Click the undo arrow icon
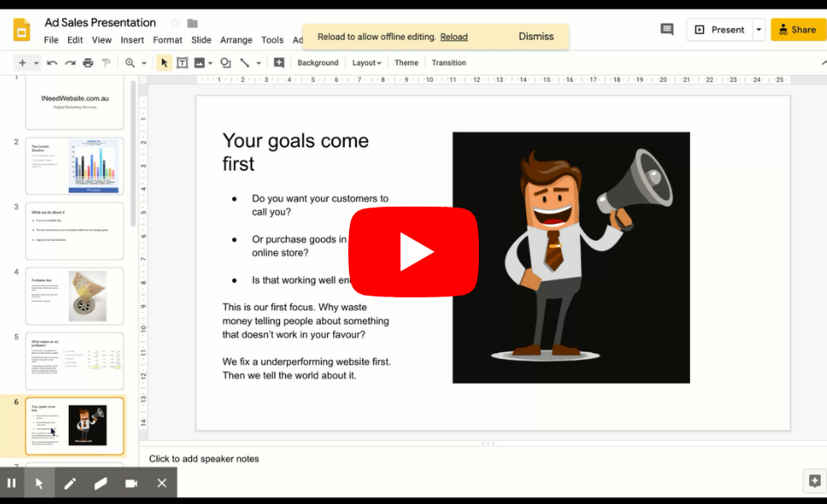The image size is (827, 504). [x=52, y=63]
